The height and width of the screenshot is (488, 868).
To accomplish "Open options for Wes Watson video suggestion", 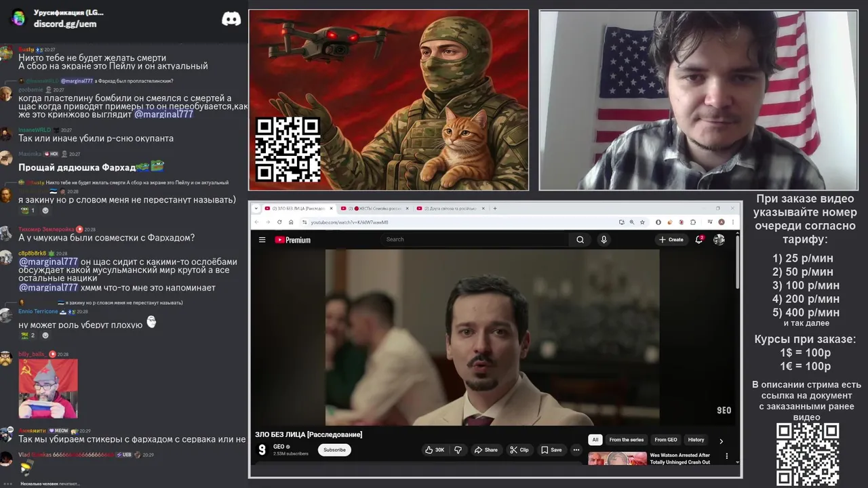I will [x=727, y=456].
